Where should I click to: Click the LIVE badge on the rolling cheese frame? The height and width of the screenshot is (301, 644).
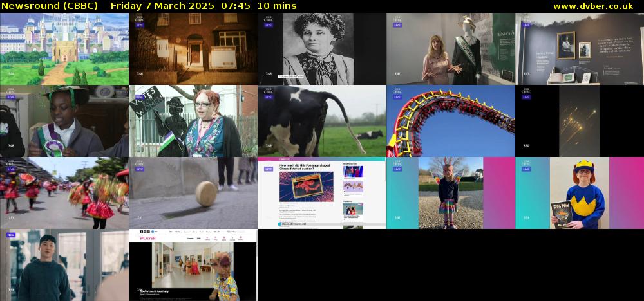coord(140,169)
